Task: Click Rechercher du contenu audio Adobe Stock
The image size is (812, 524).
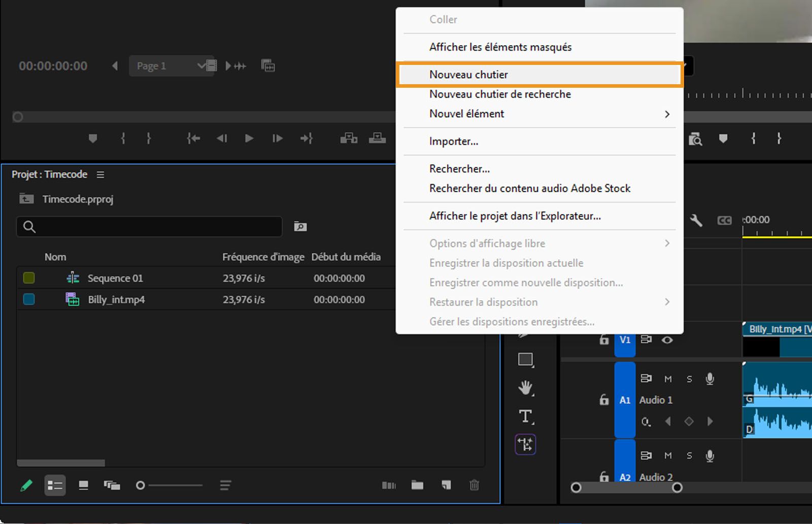Action: (x=530, y=188)
